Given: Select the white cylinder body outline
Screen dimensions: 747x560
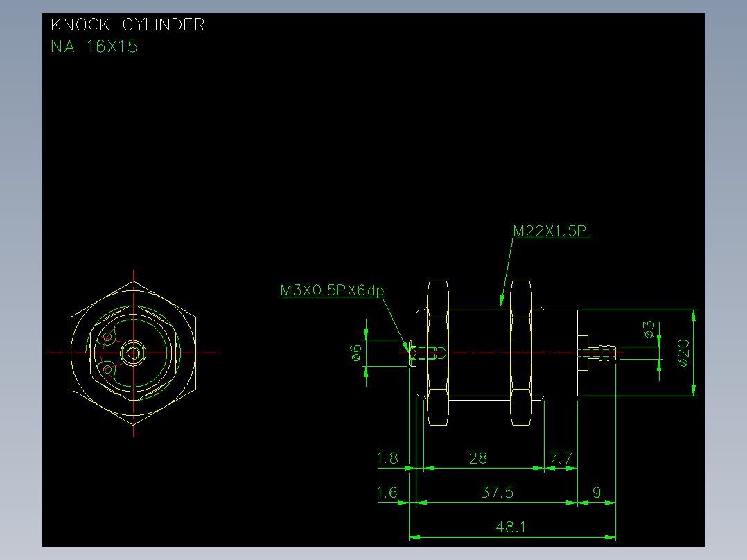Looking at the screenshot, I should [497, 353].
